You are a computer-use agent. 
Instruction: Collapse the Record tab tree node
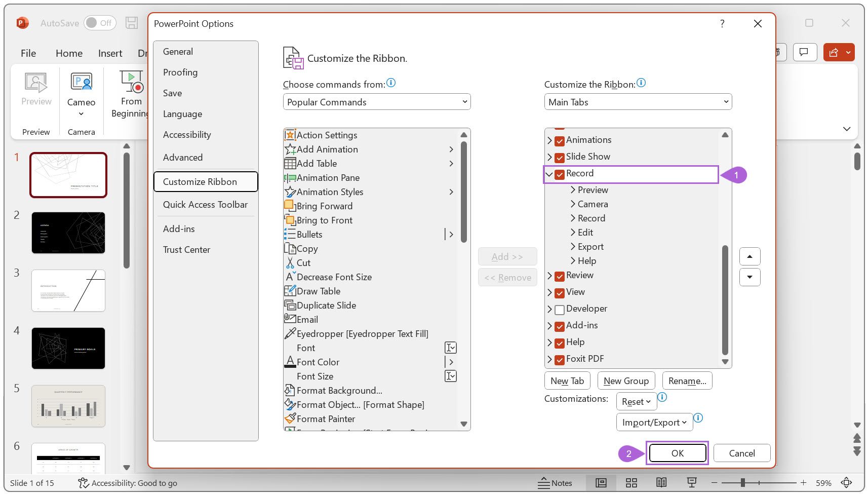coord(549,174)
